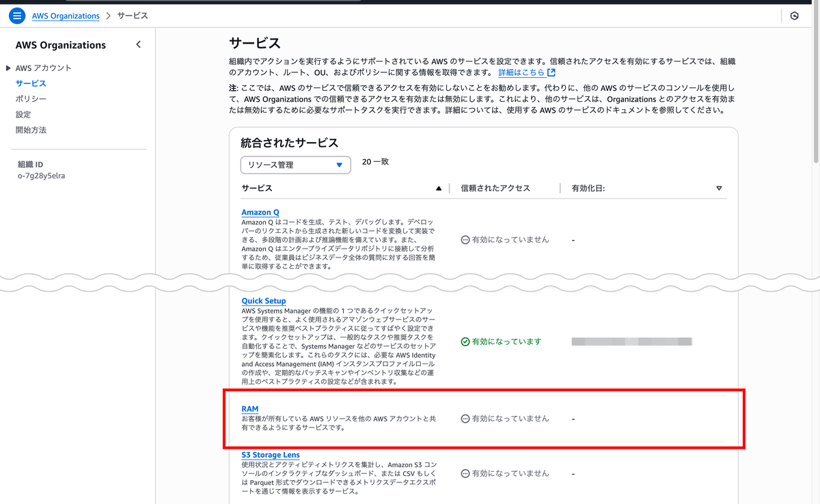The height and width of the screenshot is (504, 820).
Task: Click green check icon for Quick Setup
Action: tap(465, 341)
